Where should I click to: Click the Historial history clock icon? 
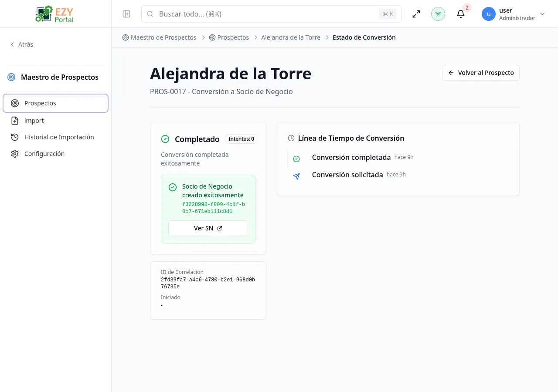[x=15, y=137]
